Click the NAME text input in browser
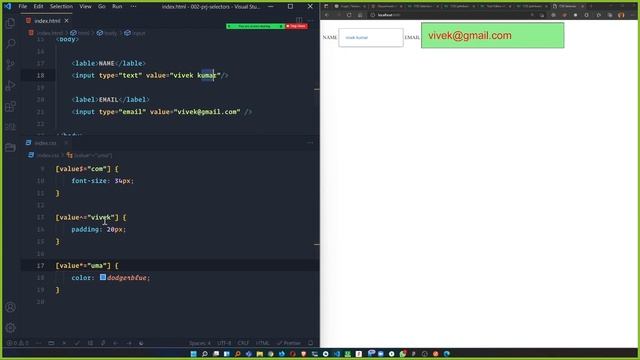The width and height of the screenshot is (640, 360). (371, 38)
